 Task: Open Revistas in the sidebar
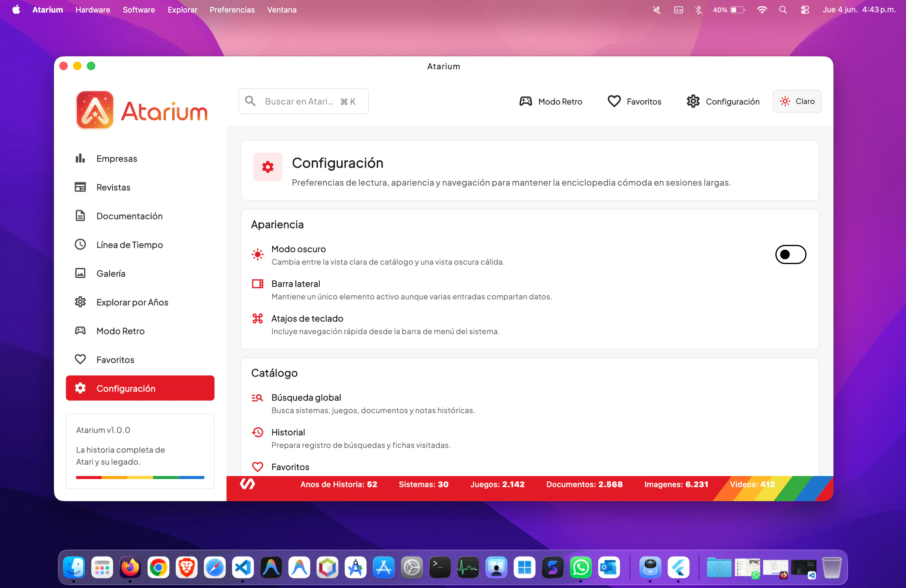[140, 187]
